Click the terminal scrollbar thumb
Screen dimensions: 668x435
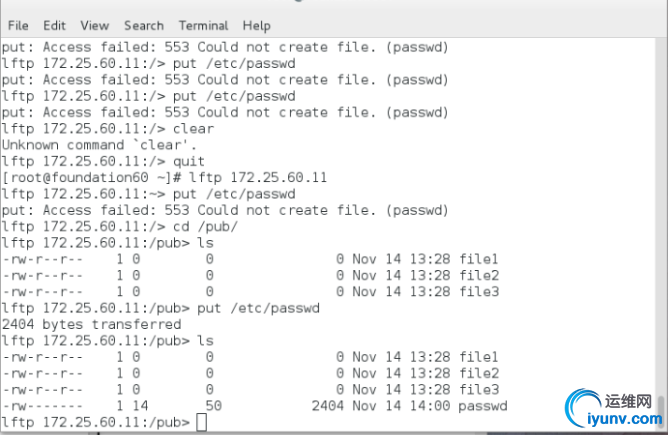click(x=661, y=412)
